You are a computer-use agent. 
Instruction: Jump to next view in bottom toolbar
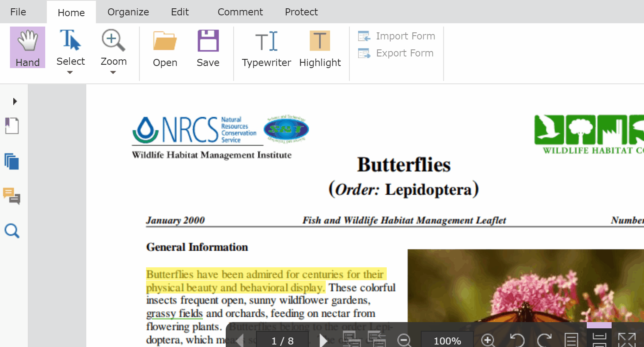[x=377, y=340]
